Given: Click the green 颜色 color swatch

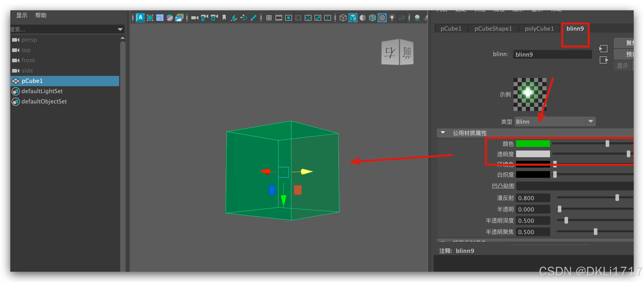Looking at the screenshot, I should (x=533, y=144).
